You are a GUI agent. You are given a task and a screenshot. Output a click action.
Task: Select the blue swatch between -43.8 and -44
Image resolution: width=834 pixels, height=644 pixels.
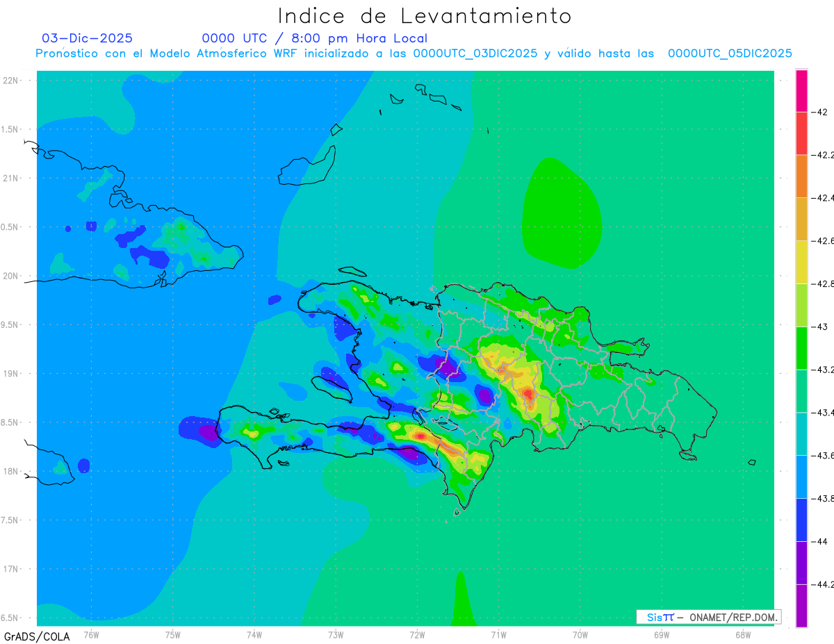[801, 520]
